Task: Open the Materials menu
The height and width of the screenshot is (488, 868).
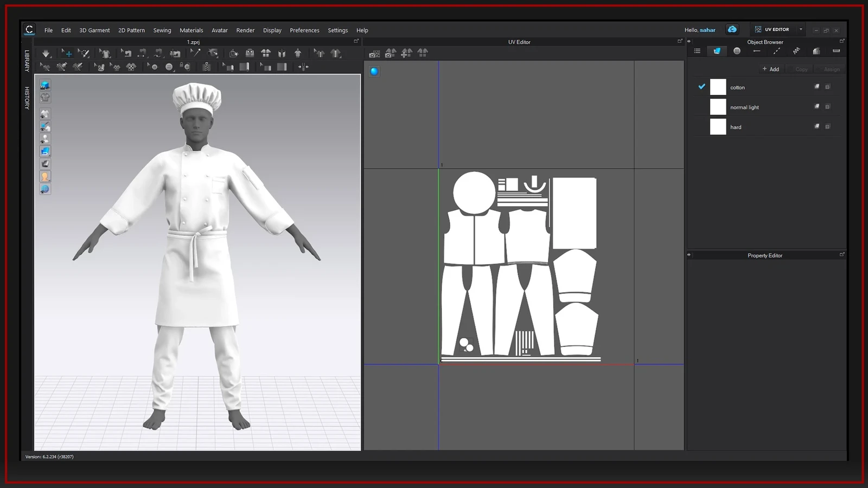Action: 191,30
